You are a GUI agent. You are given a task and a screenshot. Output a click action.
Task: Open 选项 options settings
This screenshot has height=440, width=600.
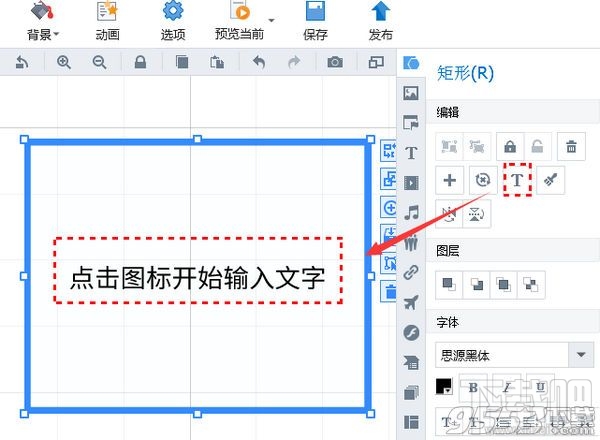pos(173,22)
